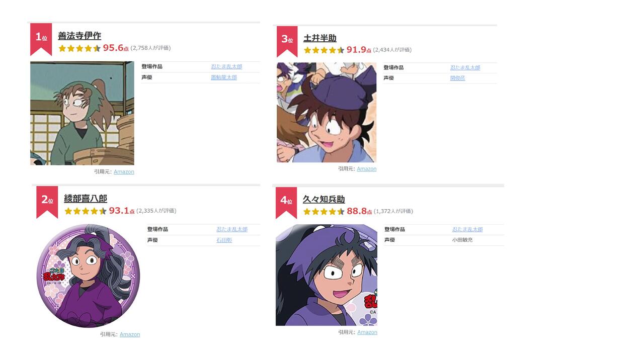This screenshot has height=362, width=644.
Task: Click the 土井半助 character thumbnail image
Action: coord(327,113)
